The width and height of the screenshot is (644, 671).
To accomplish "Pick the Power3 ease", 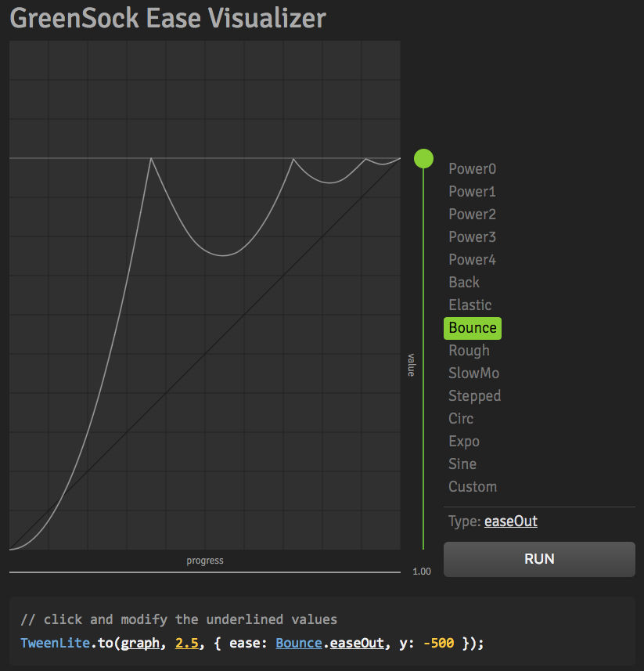I will [472, 237].
